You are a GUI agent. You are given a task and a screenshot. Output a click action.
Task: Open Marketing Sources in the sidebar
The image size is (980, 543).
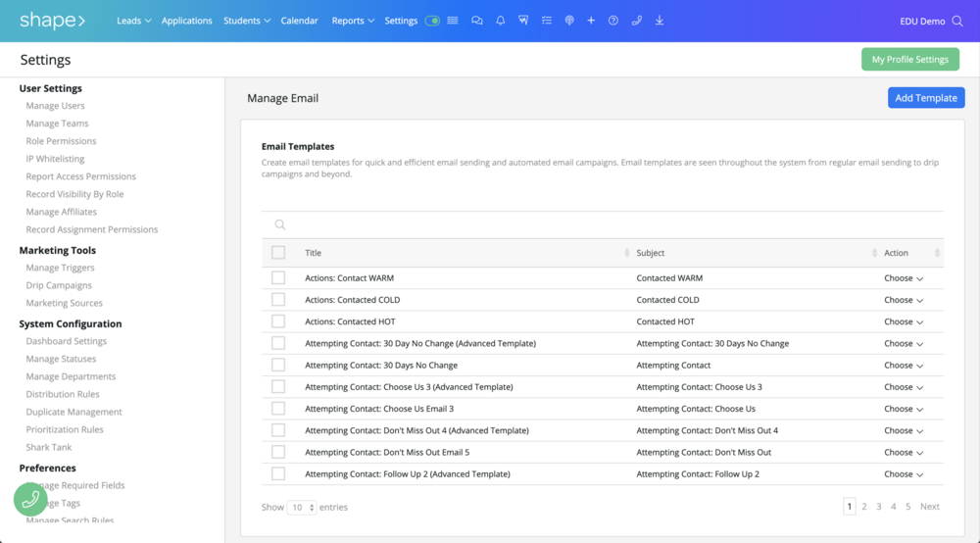(x=65, y=303)
